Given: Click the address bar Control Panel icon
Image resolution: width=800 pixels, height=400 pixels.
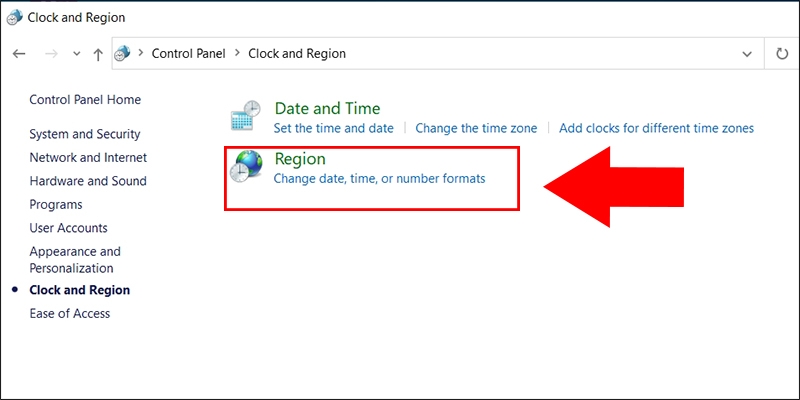Looking at the screenshot, I should [123, 54].
